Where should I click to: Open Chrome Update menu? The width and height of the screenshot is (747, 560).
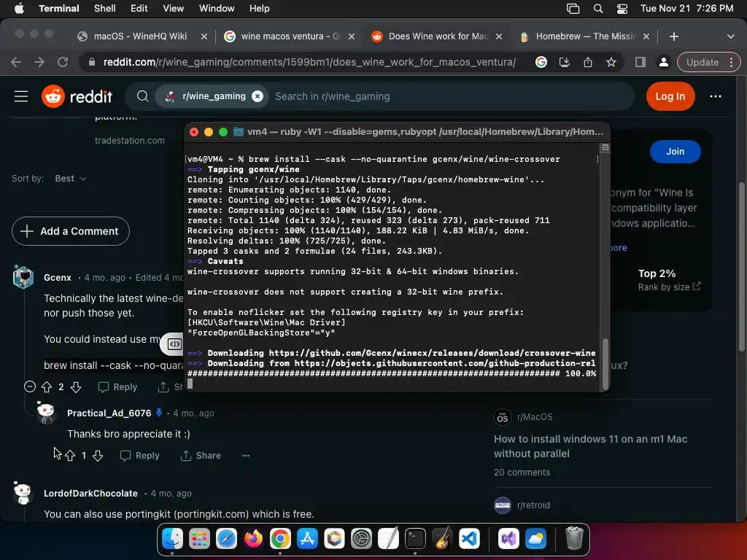(x=708, y=62)
